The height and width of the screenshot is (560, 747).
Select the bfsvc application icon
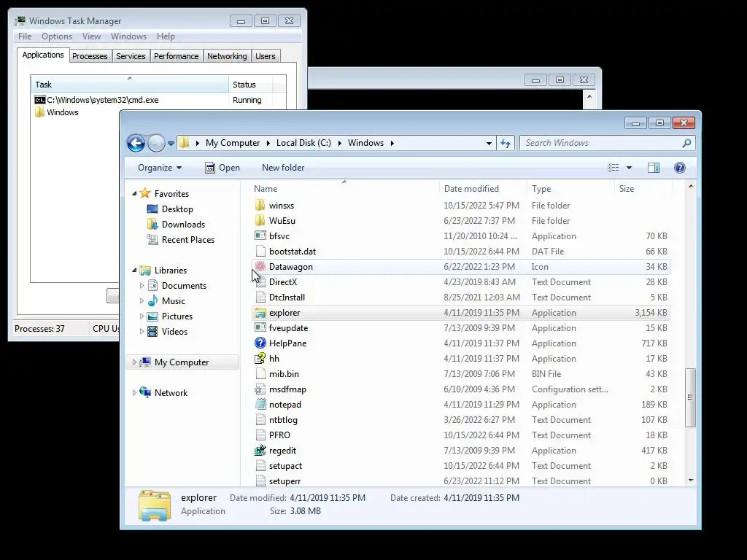pyautogui.click(x=260, y=236)
